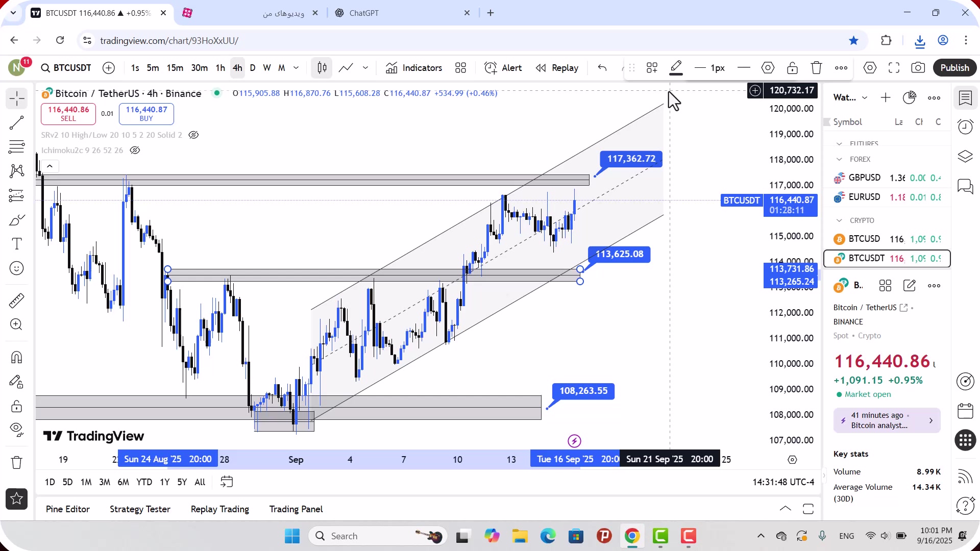980x551 pixels.
Task: Undo the last chart action
Action: click(602, 68)
